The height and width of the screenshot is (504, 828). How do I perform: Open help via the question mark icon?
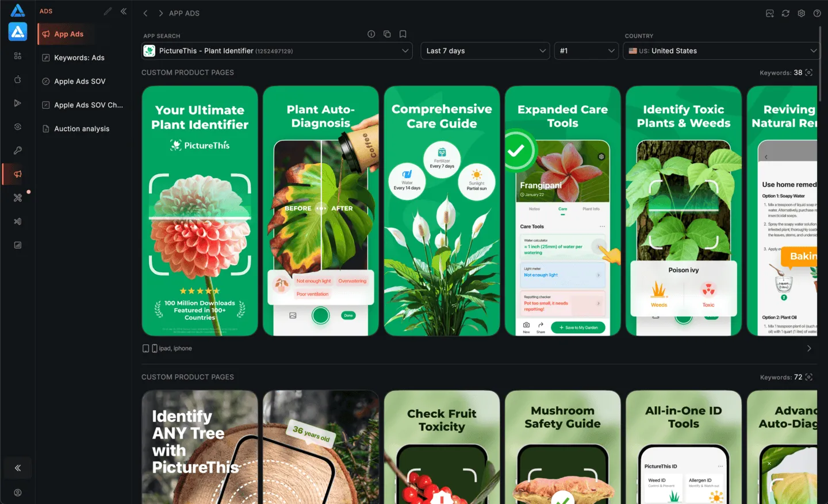tap(817, 13)
